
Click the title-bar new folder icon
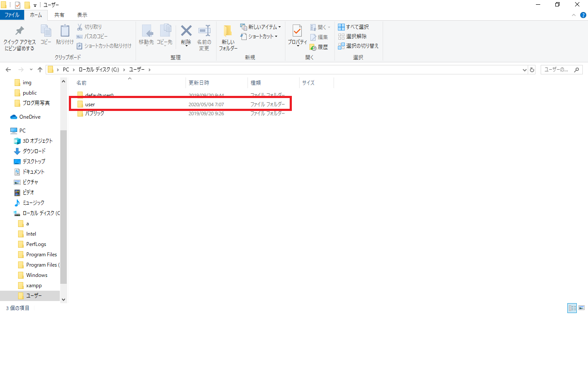point(27,5)
